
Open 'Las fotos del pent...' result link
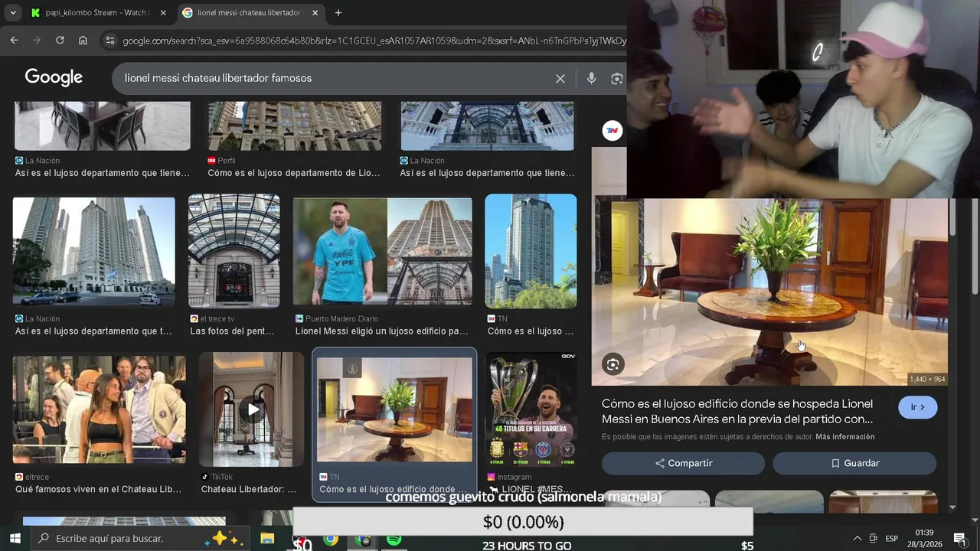pos(233,331)
